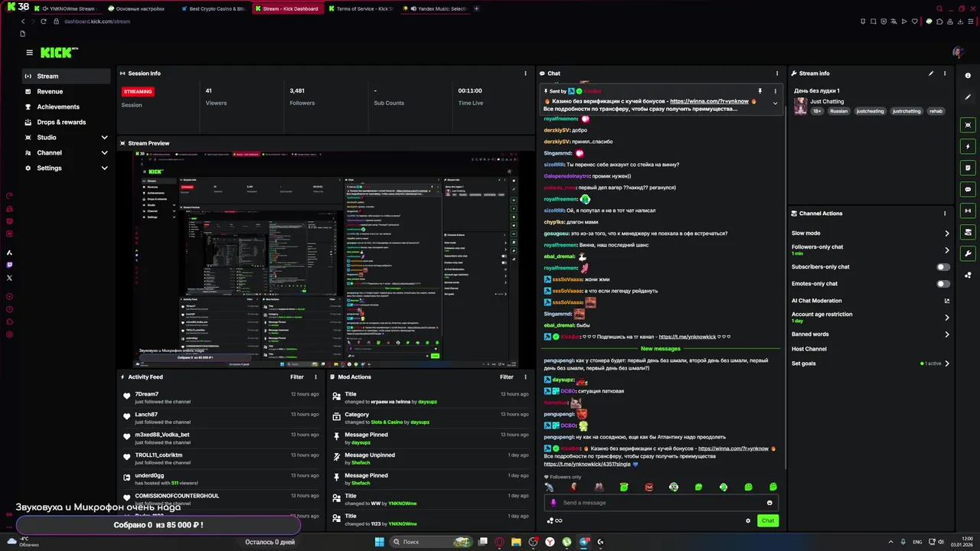Image resolution: width=980 pixels, height=551 pixels.
Task: Open Account age restriction options
Action: pos(871,317)
